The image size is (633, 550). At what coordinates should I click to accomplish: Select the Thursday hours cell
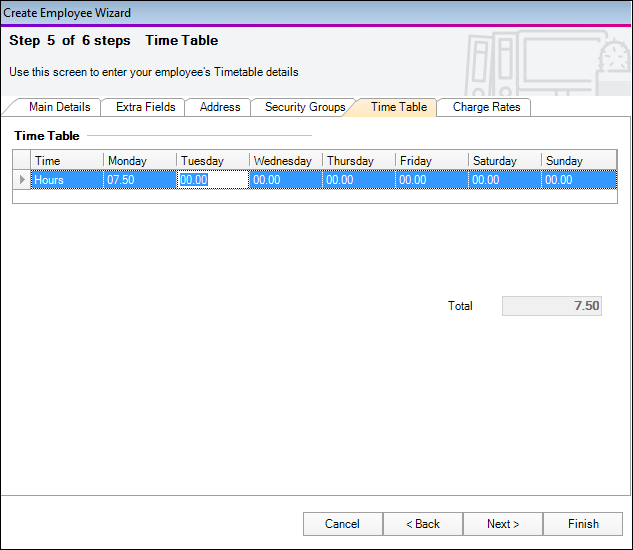pos(358,180)
